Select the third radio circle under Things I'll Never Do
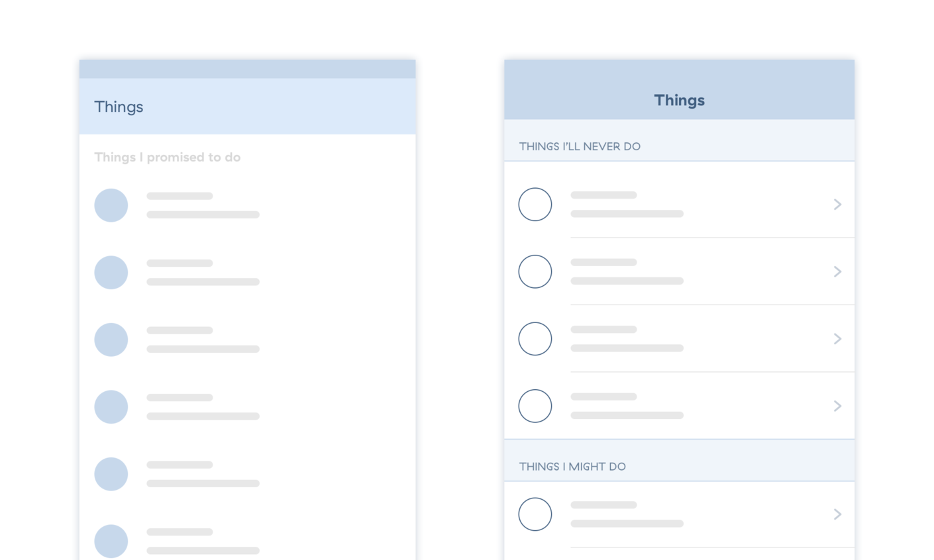This screenshot has height=560, width=934. click(535, 339)
